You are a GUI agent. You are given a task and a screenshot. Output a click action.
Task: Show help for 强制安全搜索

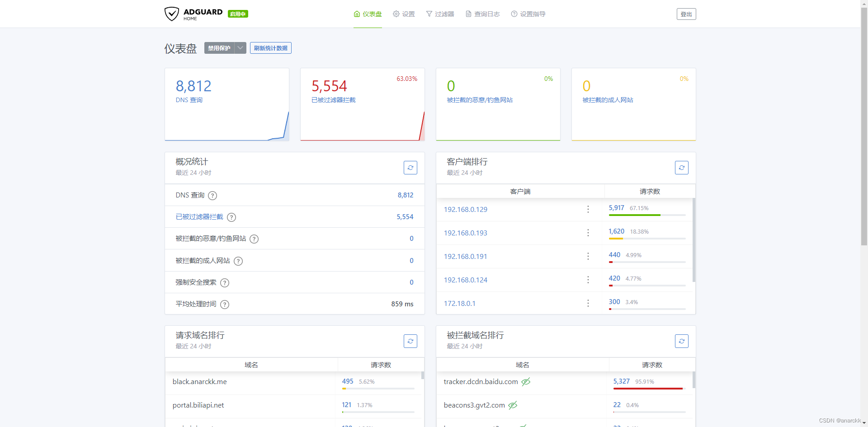(225, 283)
